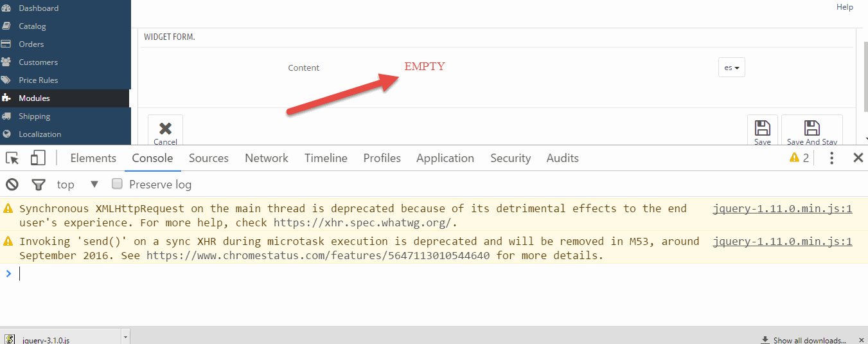The height and width of the screenshot is (344, 868).
Task: Click the Cancel button
Action: (x=165, y=131)
